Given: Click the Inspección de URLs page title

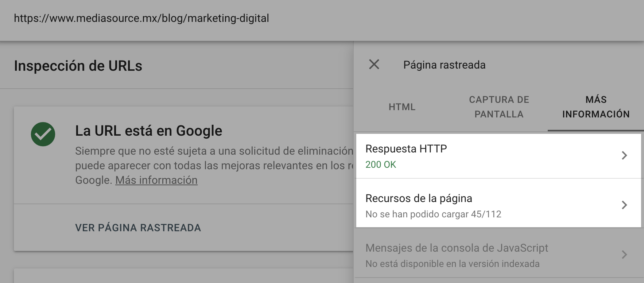Looking at the screenshot, I should coord(78,66).
